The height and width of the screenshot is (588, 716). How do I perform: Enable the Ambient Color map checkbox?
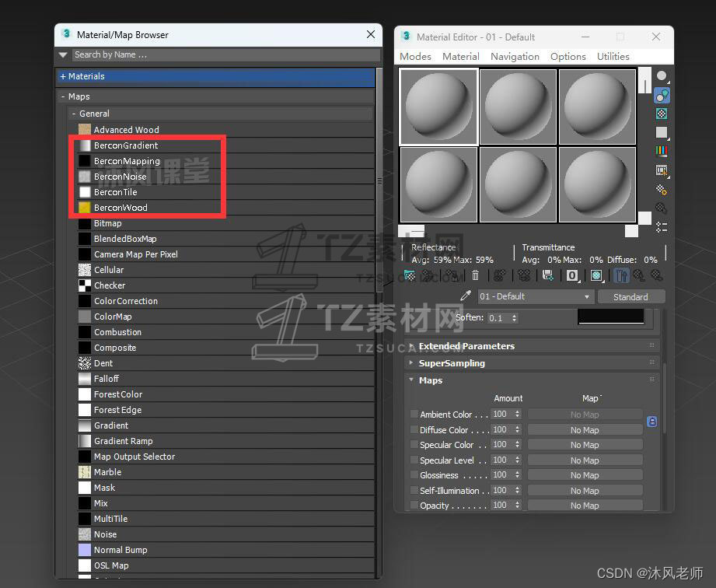pyautogui.click(x=414, y=414)
